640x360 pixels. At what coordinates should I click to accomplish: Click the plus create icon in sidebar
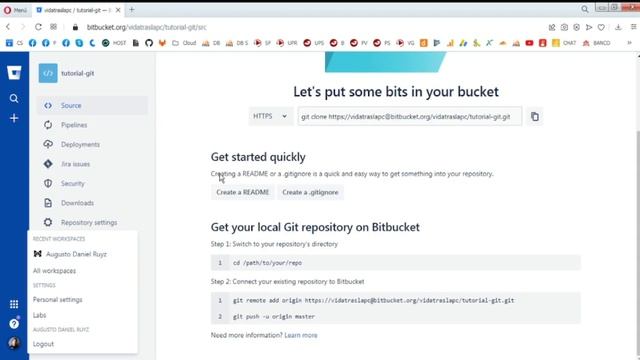pyautogui.click(x=14, y=118)
